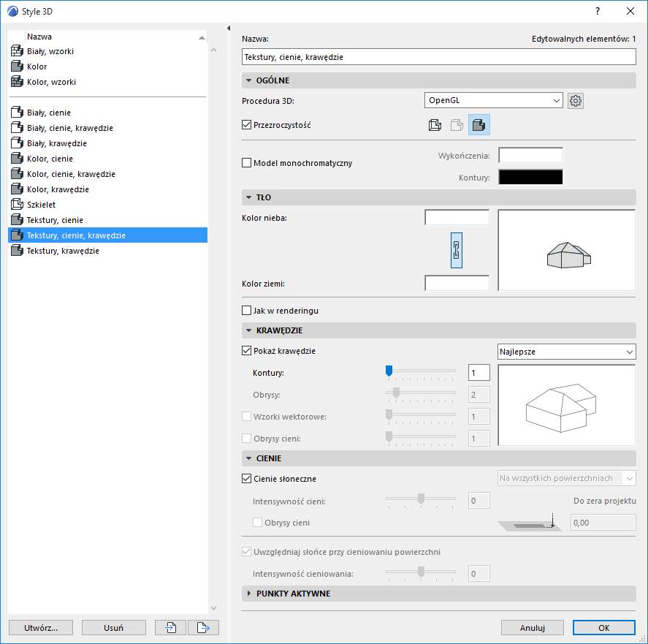The image size is (648, 644).
Task: Sort list by Nazwa header arrow
Action: [202, 37]
